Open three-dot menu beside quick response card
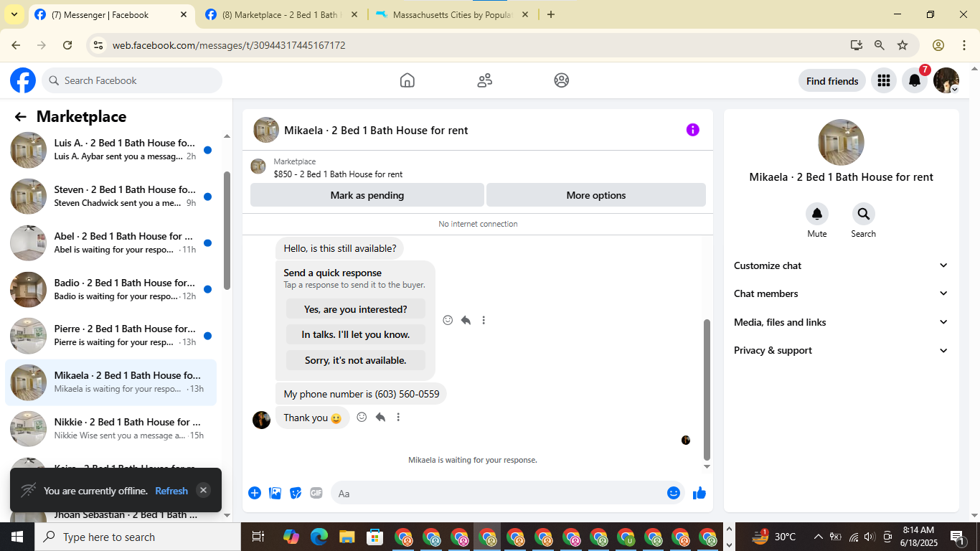Screen dimensions: 980x551 tap(484, 320)
